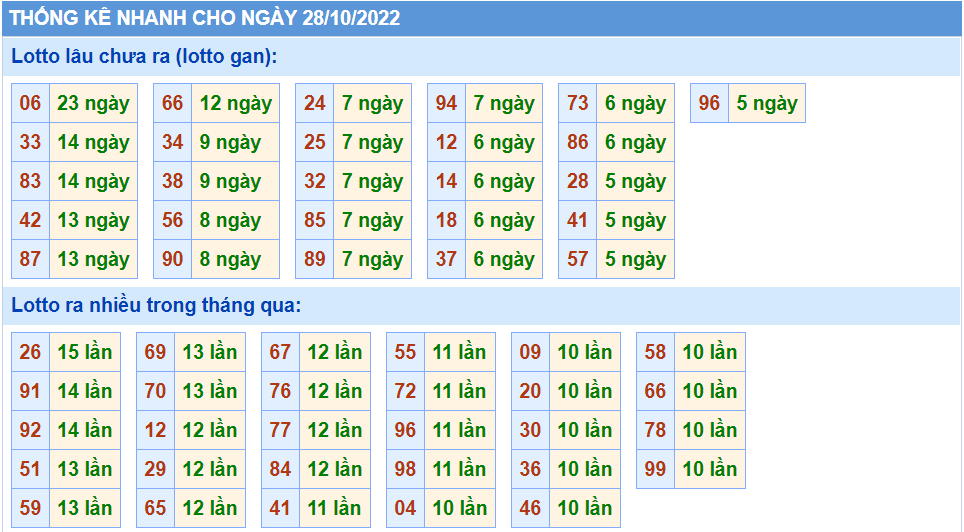Select the '10 lần' cell beside number 20
Image resolution: width=964 pixels, height=532 pixels.
pyautogui.click(x=585, y=391)
